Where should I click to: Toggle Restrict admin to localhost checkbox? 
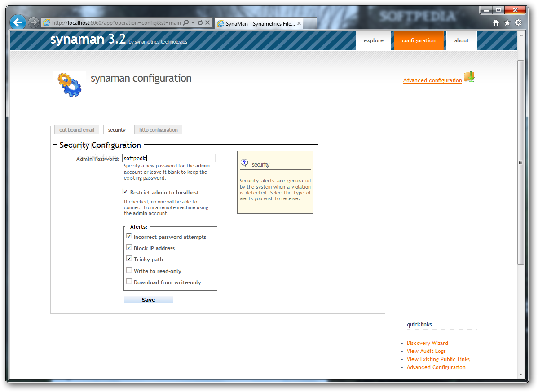click(x=125, y=192)
